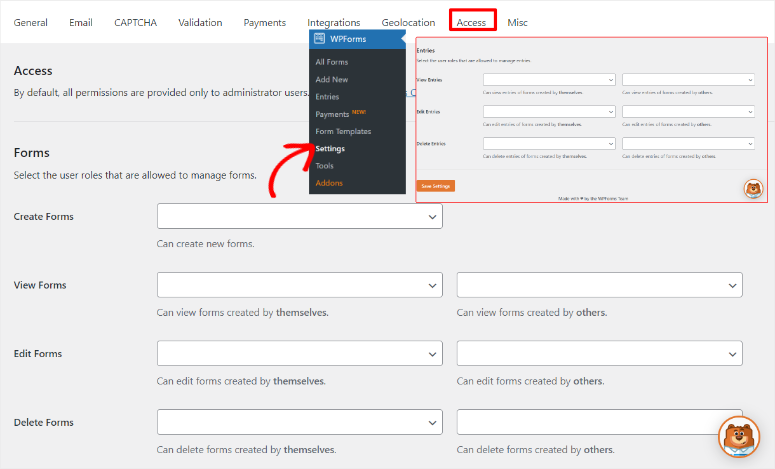Open the General settings tab
This screenshot has height=469, width=775.
coord(31,23)
